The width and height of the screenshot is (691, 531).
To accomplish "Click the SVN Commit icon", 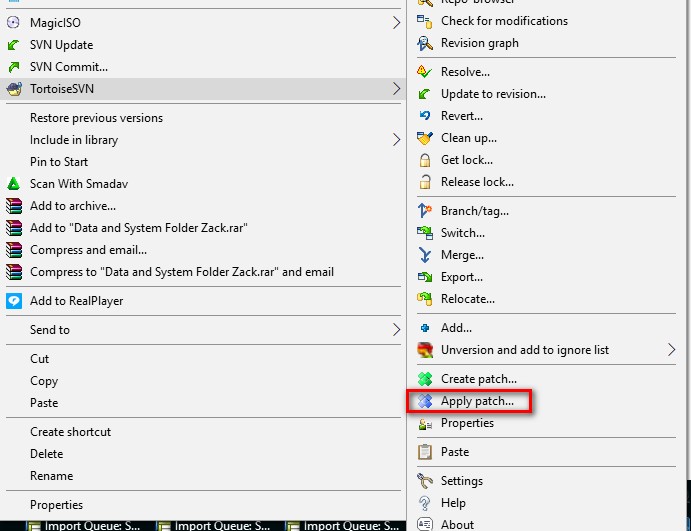I will 14,67.
